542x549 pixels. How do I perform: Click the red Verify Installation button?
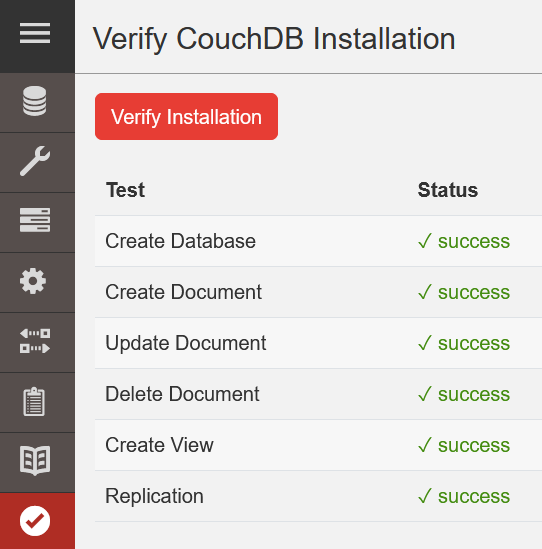[x=186, y=116]
